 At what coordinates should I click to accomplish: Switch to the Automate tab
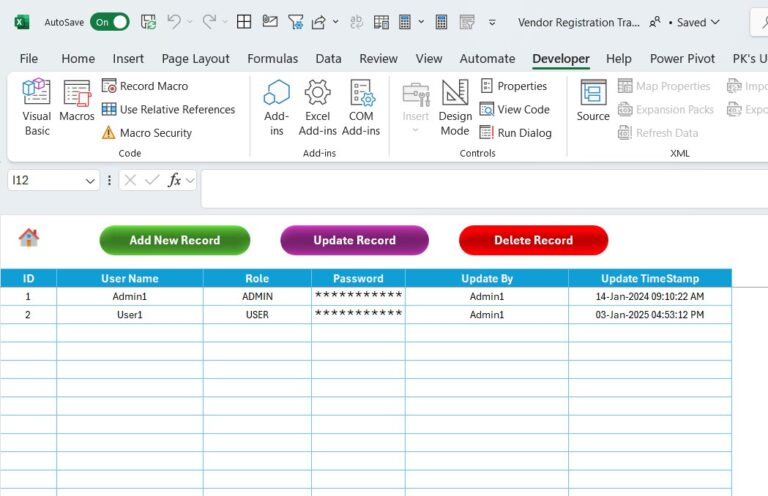pyautogui.click(x=487, y=59)
